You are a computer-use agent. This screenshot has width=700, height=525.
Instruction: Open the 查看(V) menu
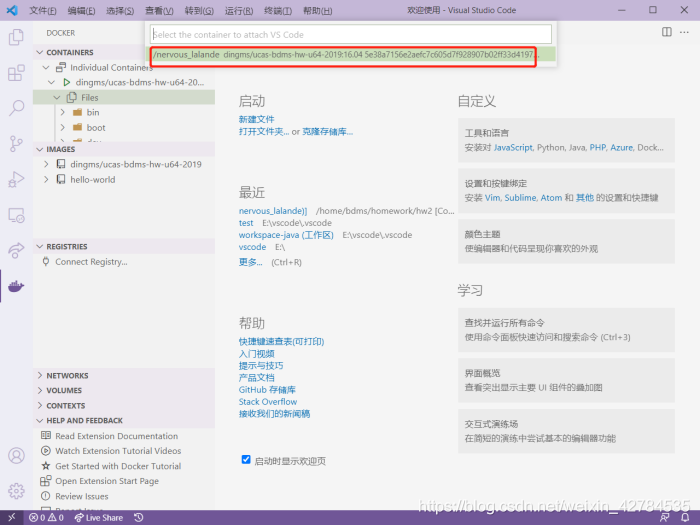pyautogui.click(x=159, y=10)
